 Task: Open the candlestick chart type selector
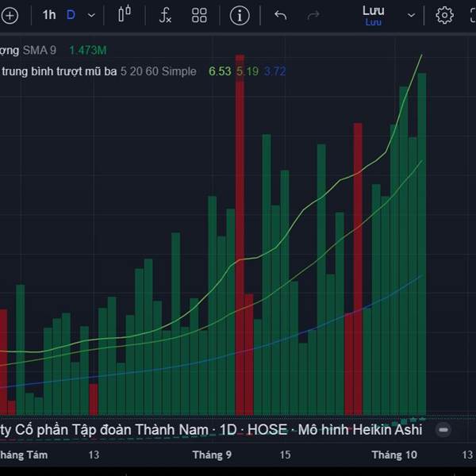point(125,15)
